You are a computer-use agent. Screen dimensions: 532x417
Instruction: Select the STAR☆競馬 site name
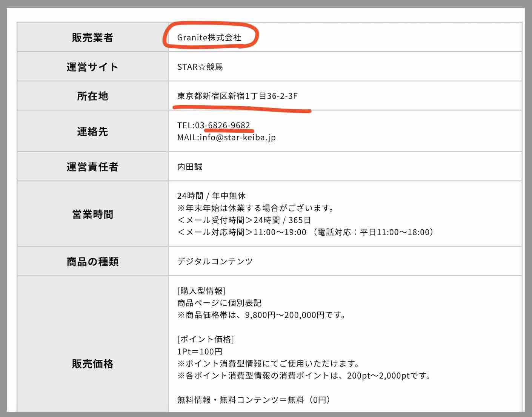(x=200, y=67)
